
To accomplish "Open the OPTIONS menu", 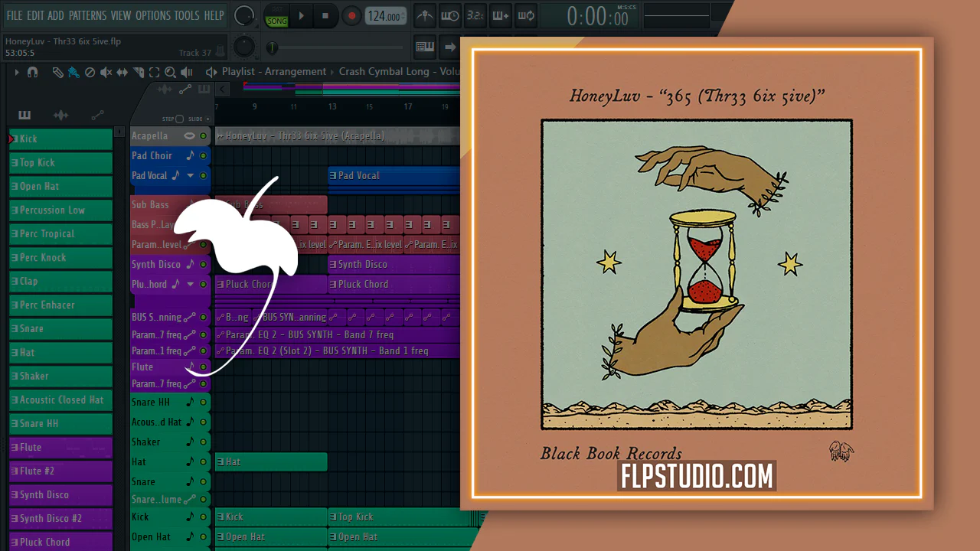I will click(153, 15).
